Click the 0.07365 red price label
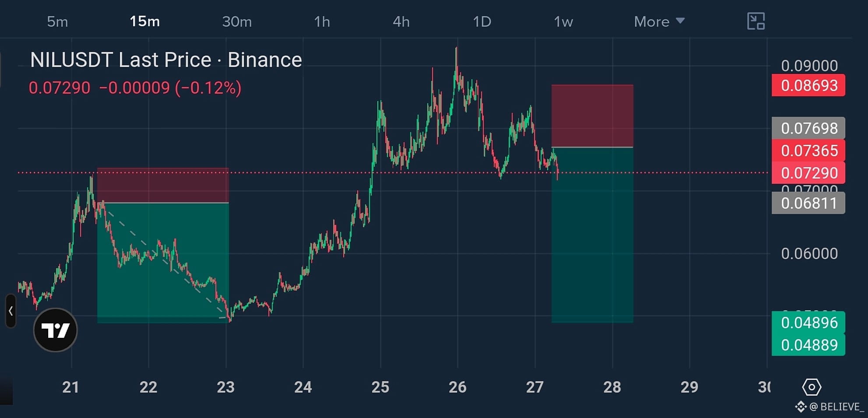 coord(808,151)
